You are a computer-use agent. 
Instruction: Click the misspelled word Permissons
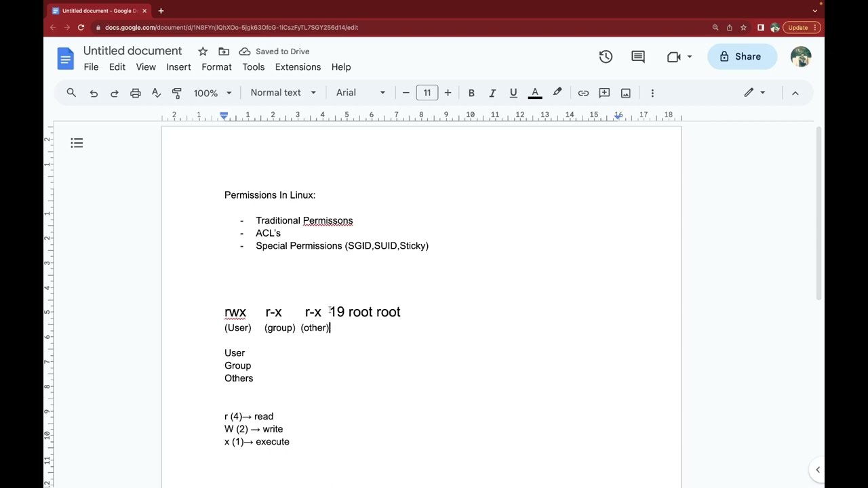pyautogui.click(x=328, y=221)
